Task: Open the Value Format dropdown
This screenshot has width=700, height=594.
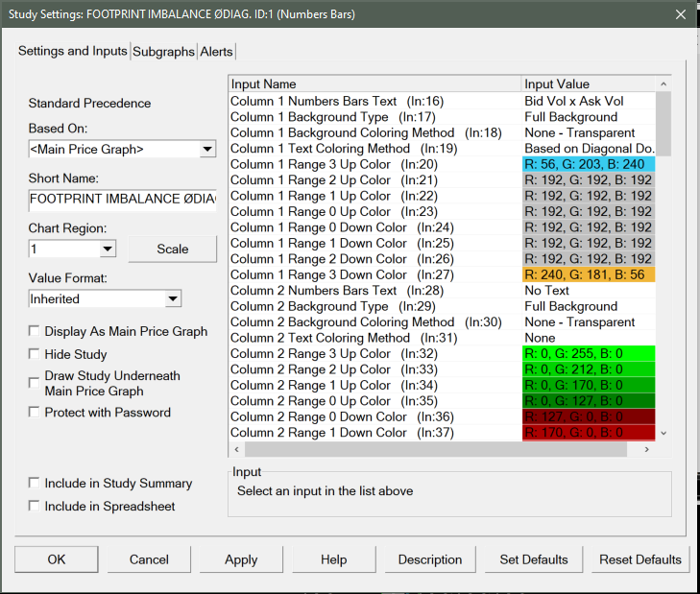Action: [x=172, y=298]
